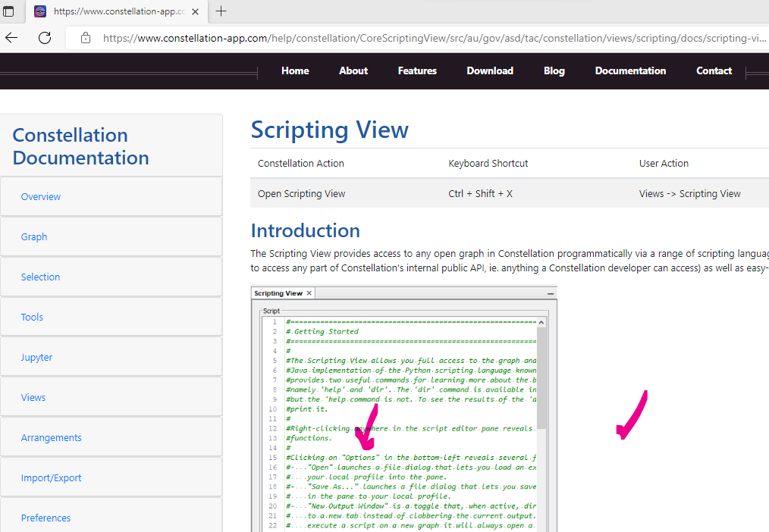Navigate to the Preferences documentation page
The width and height of the screenshot is (769, 532).
[46, 518]
